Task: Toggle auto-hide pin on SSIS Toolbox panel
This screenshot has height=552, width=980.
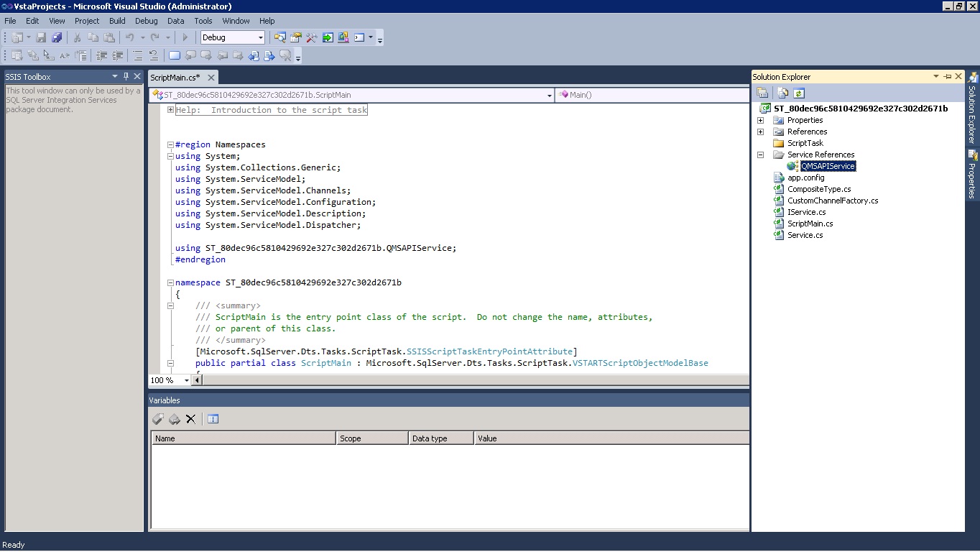Action: click(126, 76)
